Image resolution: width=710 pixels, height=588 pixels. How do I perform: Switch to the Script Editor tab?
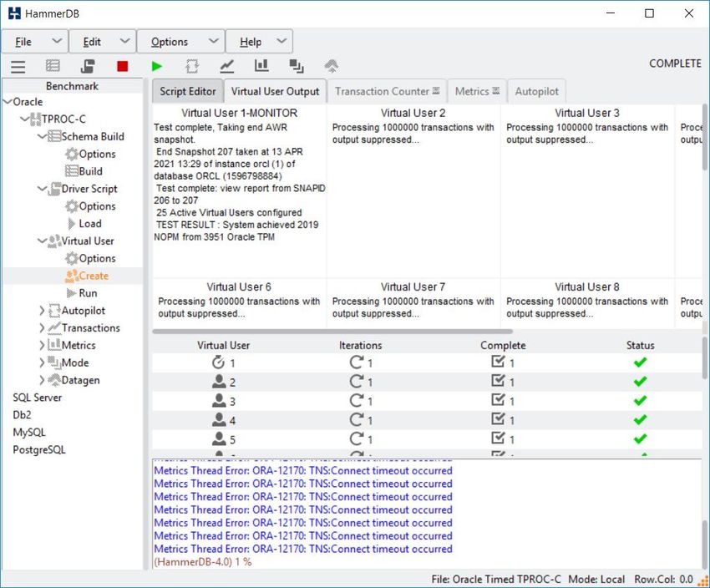pos(187,91)
